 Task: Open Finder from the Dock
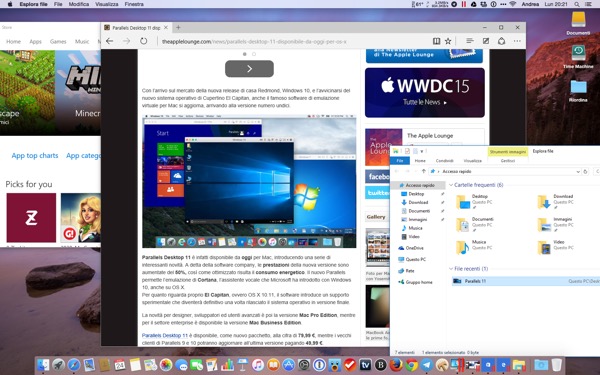coord(43,365)
